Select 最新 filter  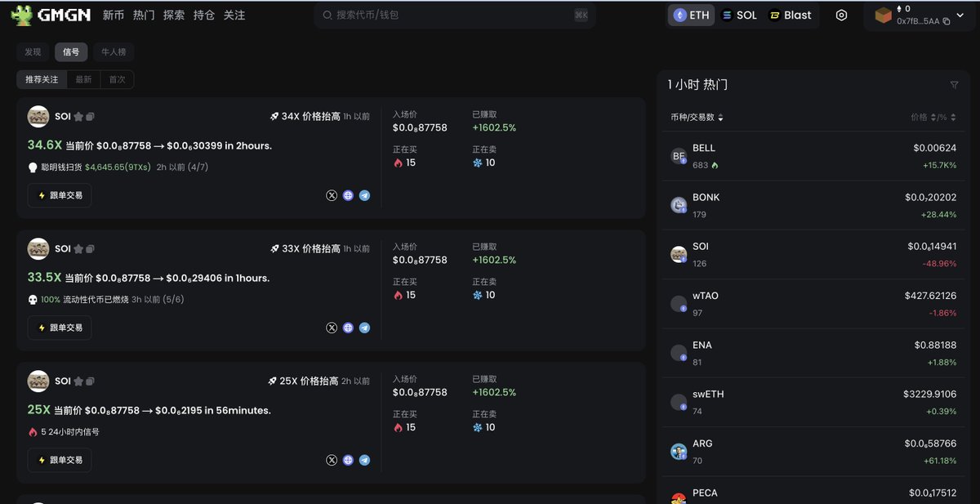83,79
